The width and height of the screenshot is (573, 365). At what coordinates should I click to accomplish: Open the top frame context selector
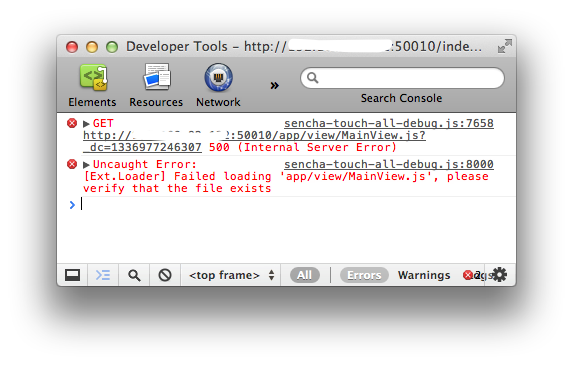click(231, 275)
